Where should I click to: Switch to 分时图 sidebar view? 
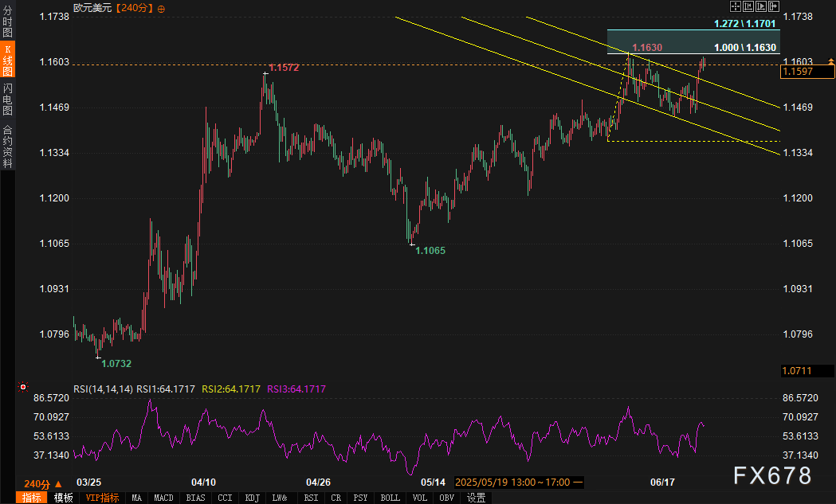[7, 21]
